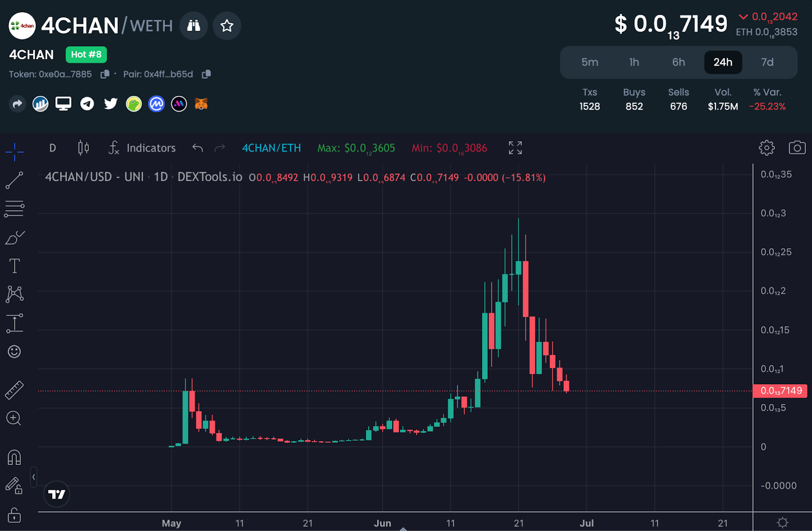Viewport: 812px width, 531px height.
Task: Toggle the magnet snap mode
Action: [15, 457]
